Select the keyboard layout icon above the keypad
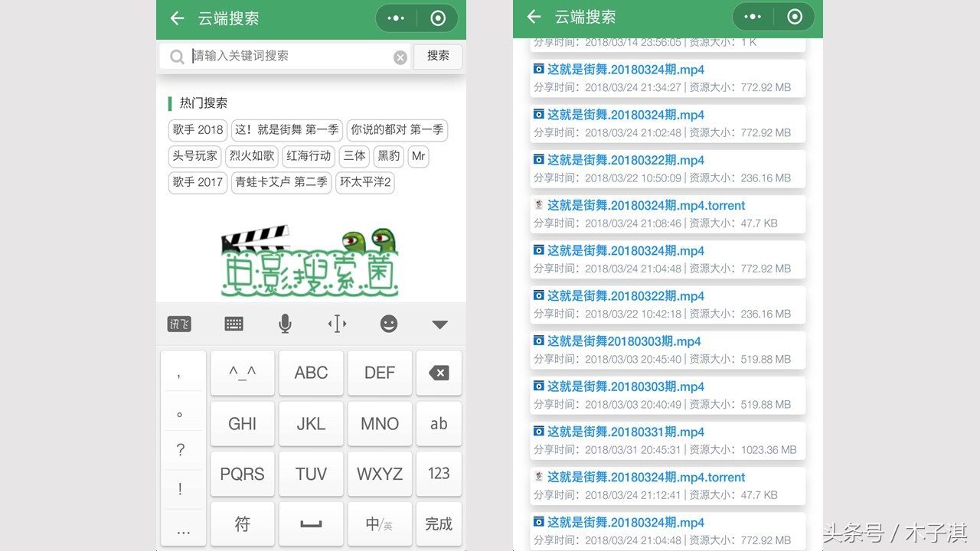 (233, 324)
